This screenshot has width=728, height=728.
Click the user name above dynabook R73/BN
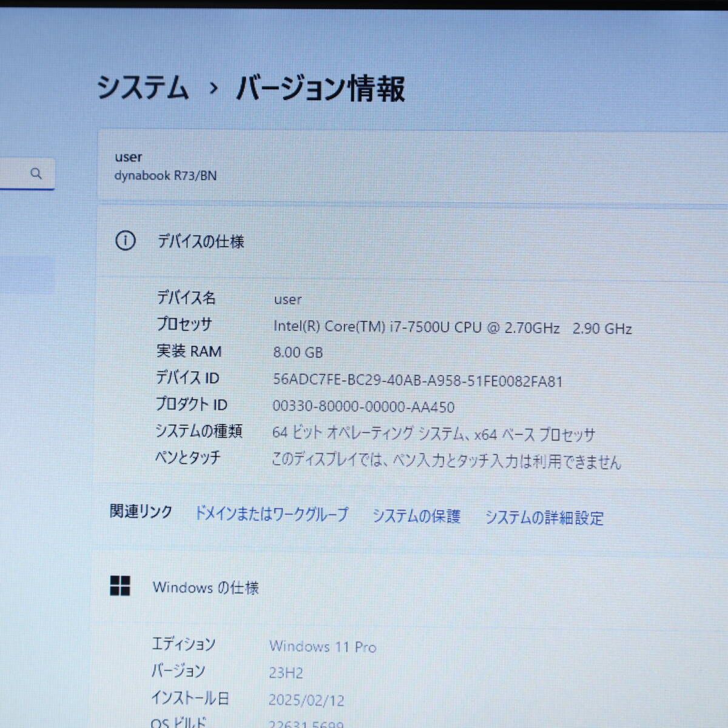(x=128, y=157)
